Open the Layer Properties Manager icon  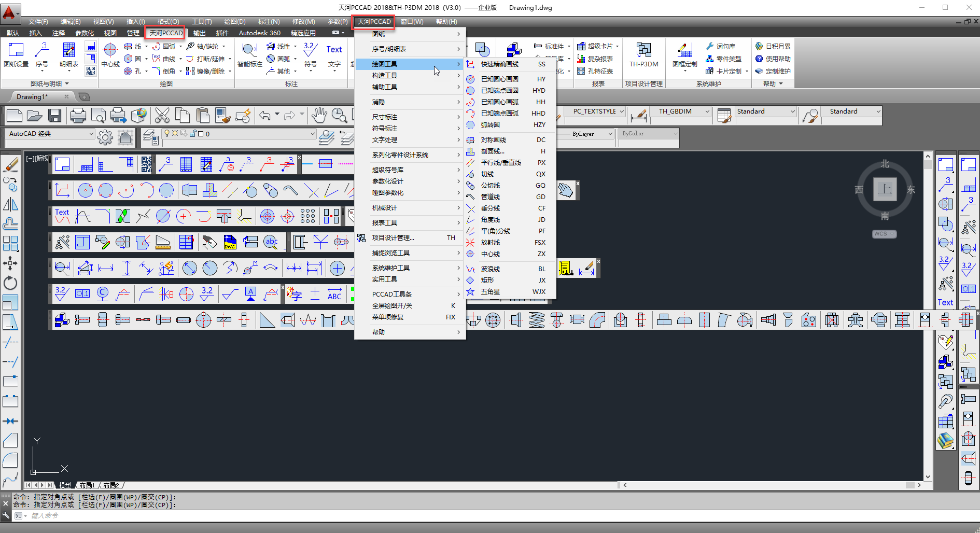150,137
